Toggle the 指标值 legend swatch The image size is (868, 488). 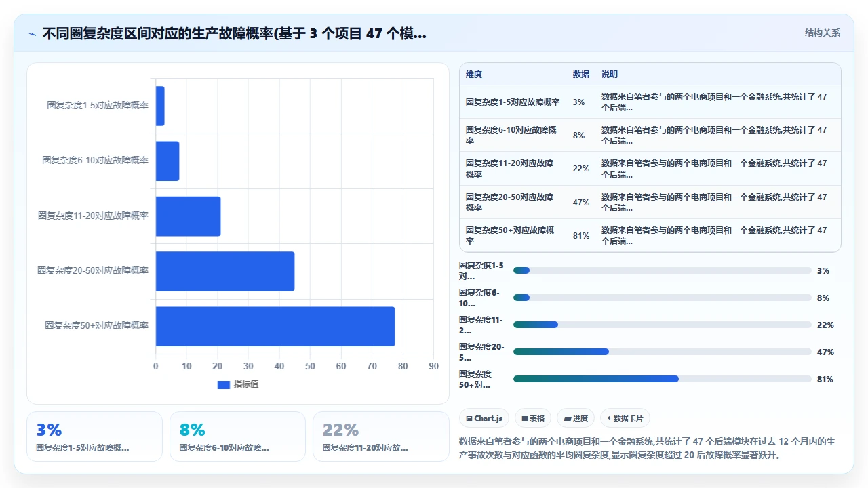tap(224, 384)
